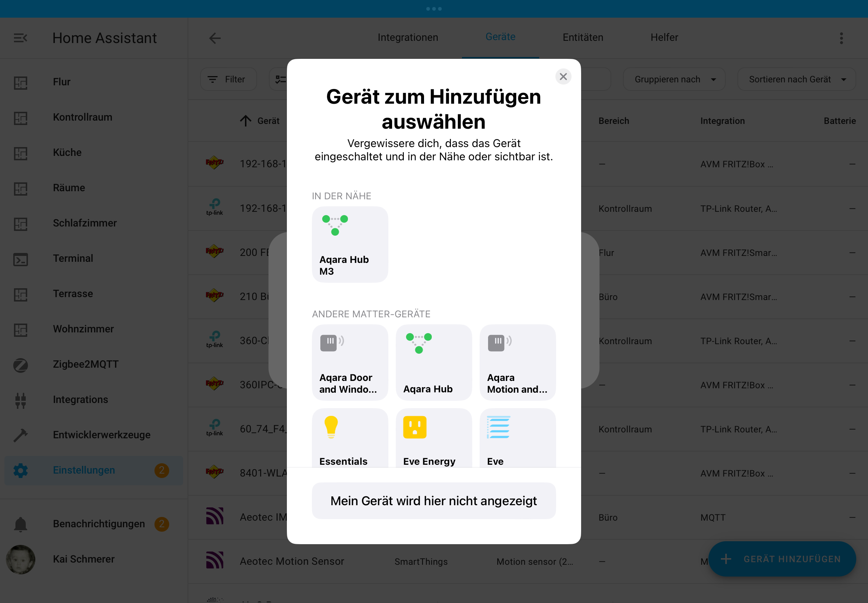
Task: Open the Filter panel
Action: [228, 79]
